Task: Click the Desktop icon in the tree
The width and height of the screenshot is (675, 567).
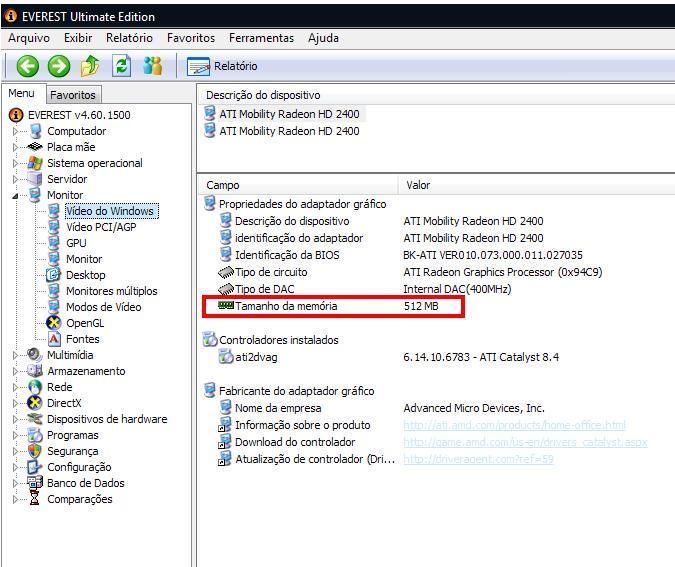Action: [53, 275]
